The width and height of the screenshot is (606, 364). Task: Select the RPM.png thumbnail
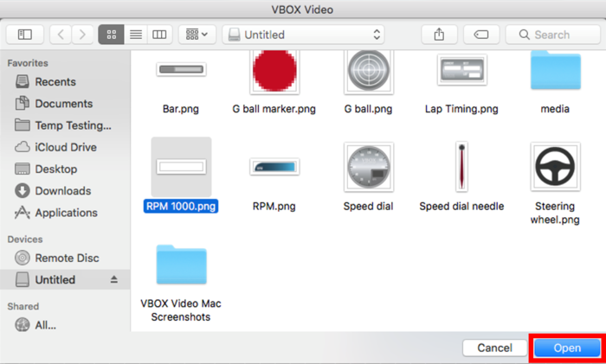(x=274, y=167)
